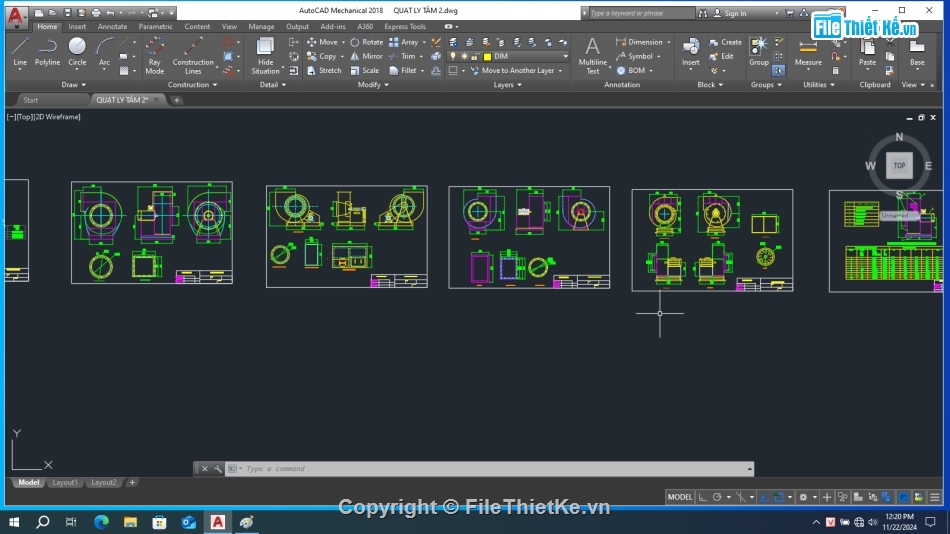Toggle the layer on/off lightbulb
The width and height of the screenshot is (950, 534).
tap(453, 56)
